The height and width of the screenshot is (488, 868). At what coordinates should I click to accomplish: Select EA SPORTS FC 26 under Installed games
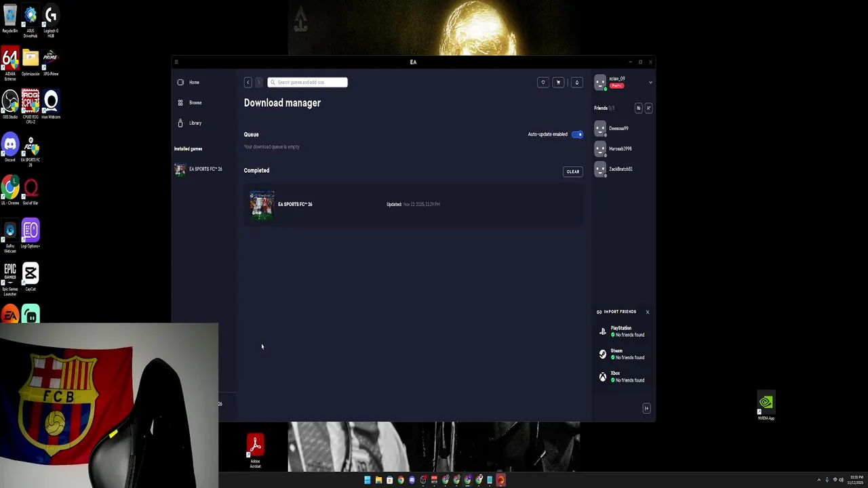(x=199, y=169)
